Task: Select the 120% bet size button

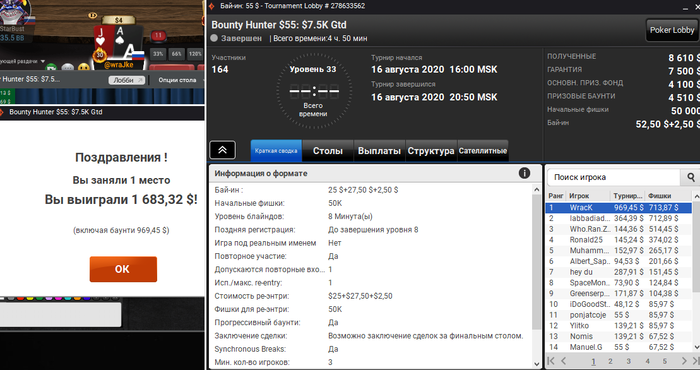Action: pyautogui.click(x=195, y=54)
